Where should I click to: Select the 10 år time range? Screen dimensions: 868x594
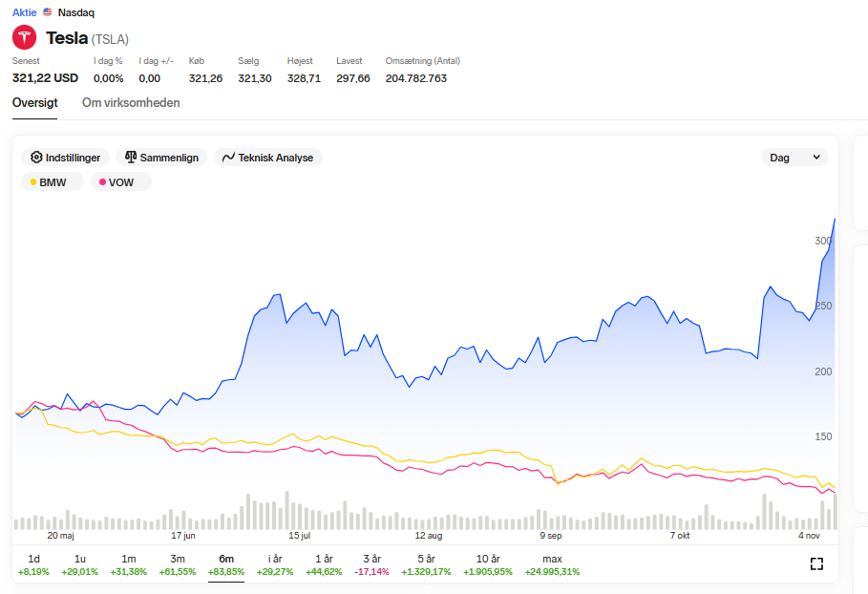(x=488, y=564)
